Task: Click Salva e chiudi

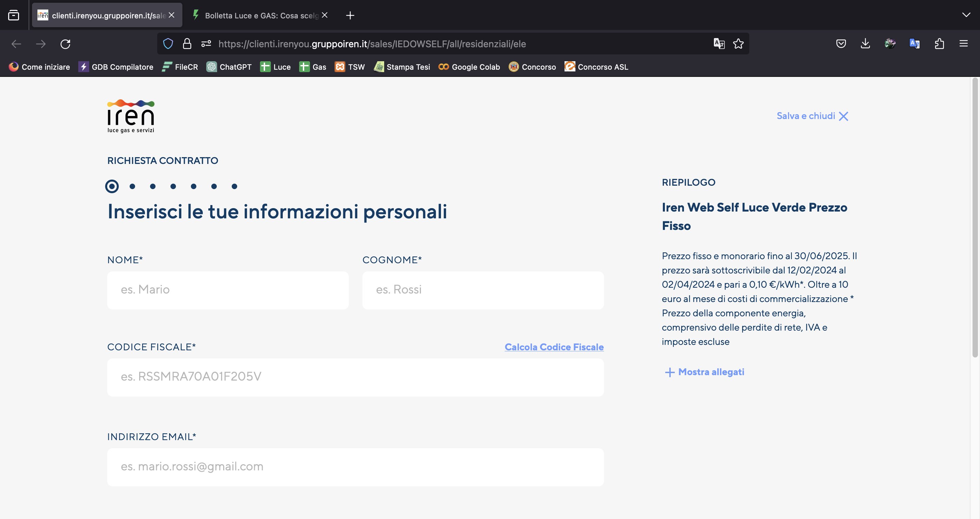Action: click(x=812, y=116)
